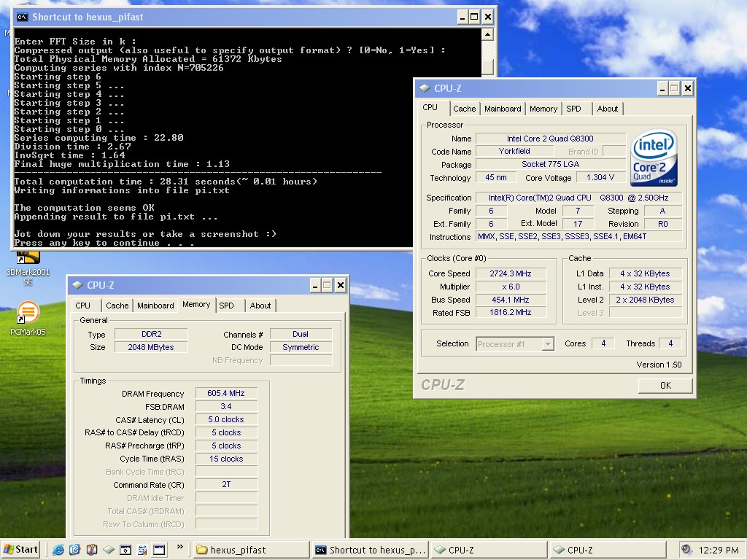Click the Channels value Dual
This screenshot has height=560, width=747.
301,334
